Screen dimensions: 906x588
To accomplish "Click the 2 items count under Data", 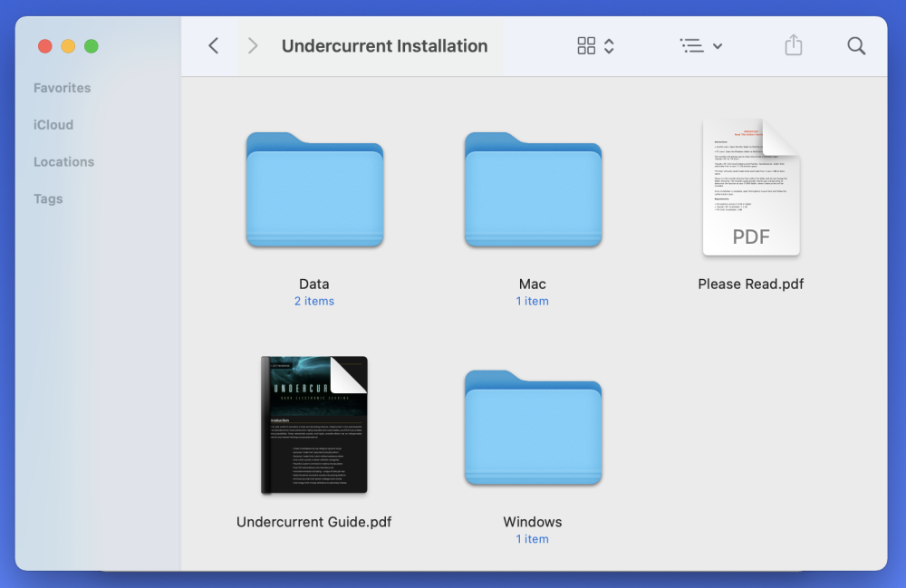I will point(314,301).
